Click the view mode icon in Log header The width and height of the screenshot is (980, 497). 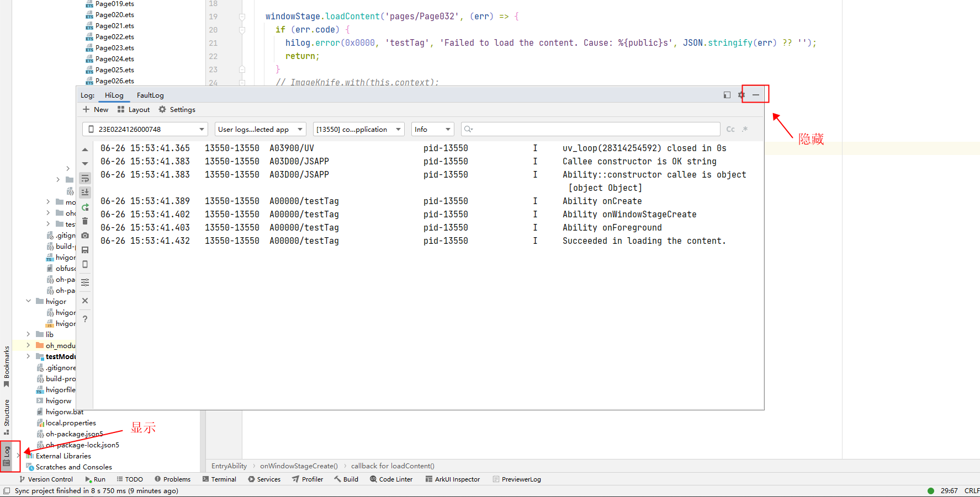(x=727, y=95)
